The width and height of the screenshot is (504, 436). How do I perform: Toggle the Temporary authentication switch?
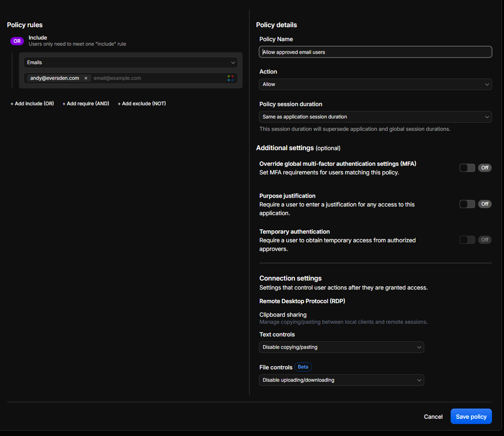[x=467, y=240]
